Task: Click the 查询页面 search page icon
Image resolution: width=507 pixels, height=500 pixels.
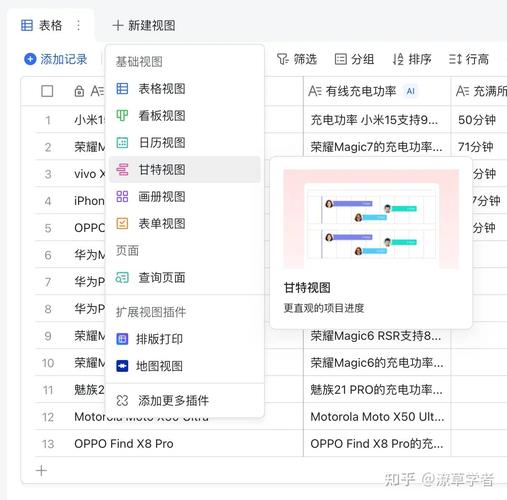Action: pos(122,278)
